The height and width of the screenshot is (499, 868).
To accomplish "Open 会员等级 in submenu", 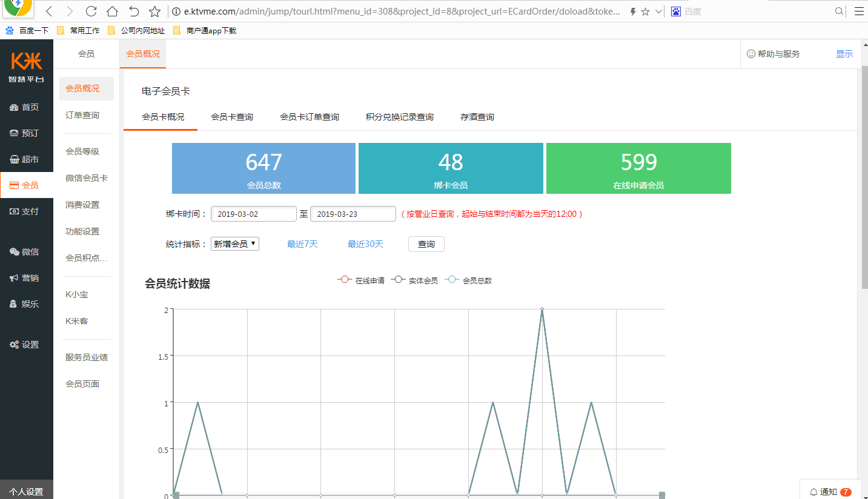I will point(82,151).
